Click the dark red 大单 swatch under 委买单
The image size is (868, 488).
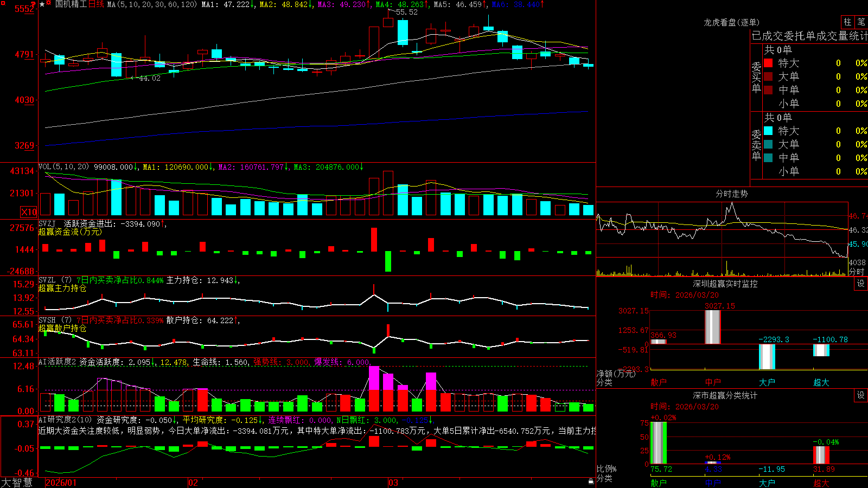768,76
